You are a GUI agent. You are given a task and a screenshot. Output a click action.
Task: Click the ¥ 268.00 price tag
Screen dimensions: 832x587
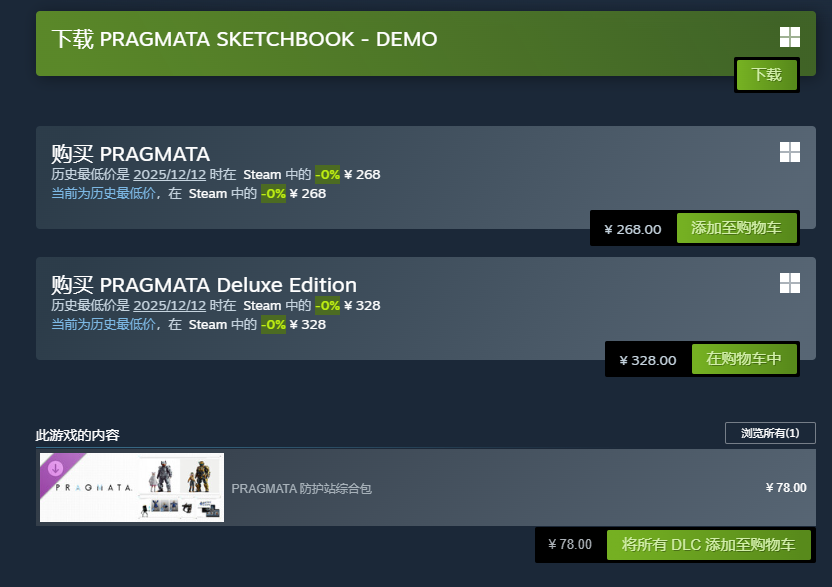[632, 227]
